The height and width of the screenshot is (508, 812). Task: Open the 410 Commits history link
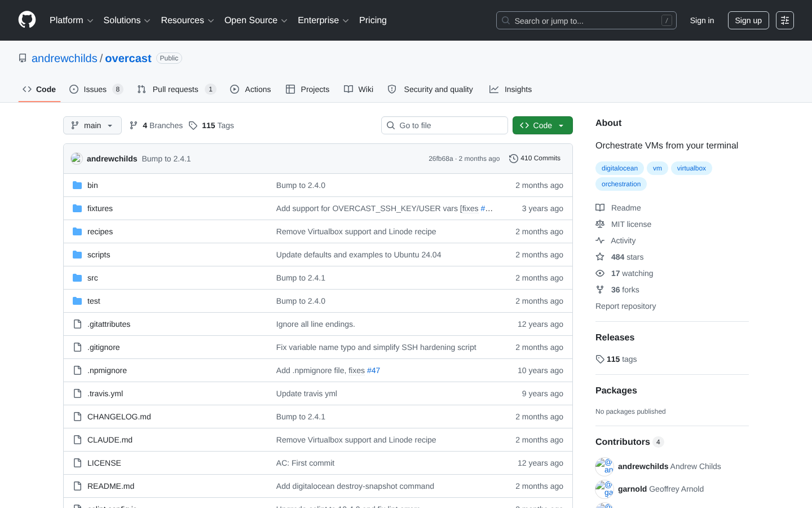click(535, 159)
